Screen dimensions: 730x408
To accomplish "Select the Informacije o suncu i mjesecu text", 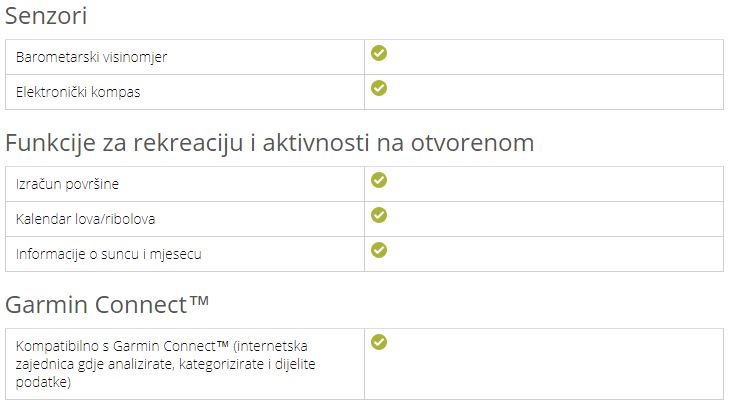I will tap(108, 254).
